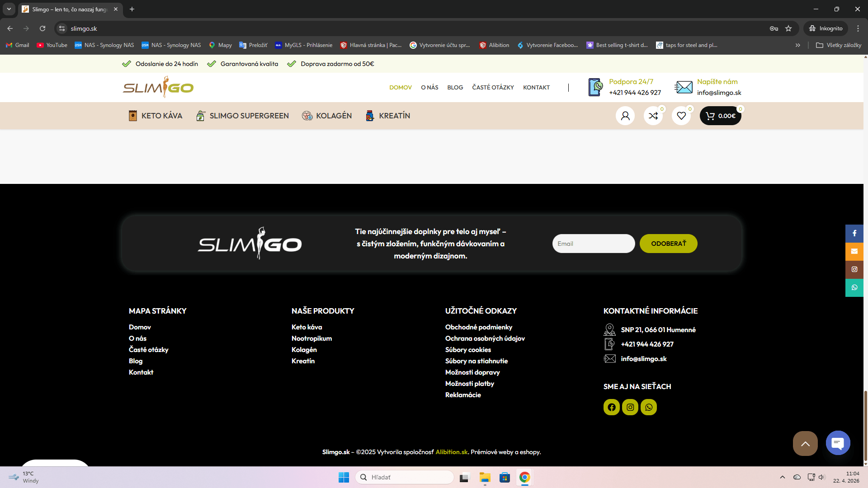Expand the hidden bookmarks chevron
868x488 pixels.
797,45
